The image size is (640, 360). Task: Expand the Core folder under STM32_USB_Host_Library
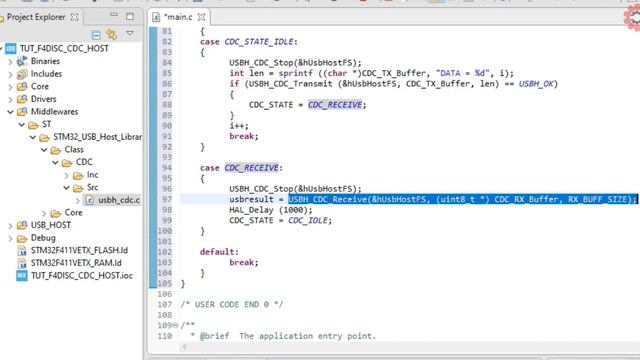coord(44,213)
